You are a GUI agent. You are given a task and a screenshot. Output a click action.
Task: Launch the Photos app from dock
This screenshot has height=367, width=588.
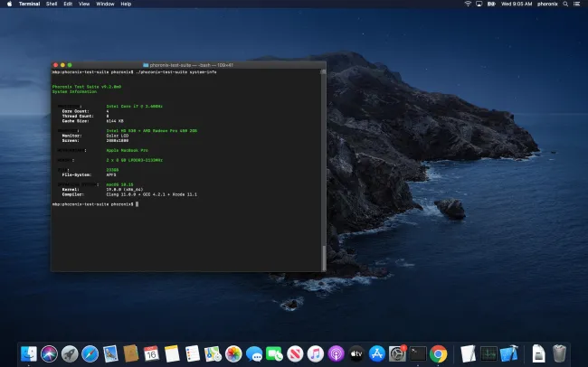(233, 353)
